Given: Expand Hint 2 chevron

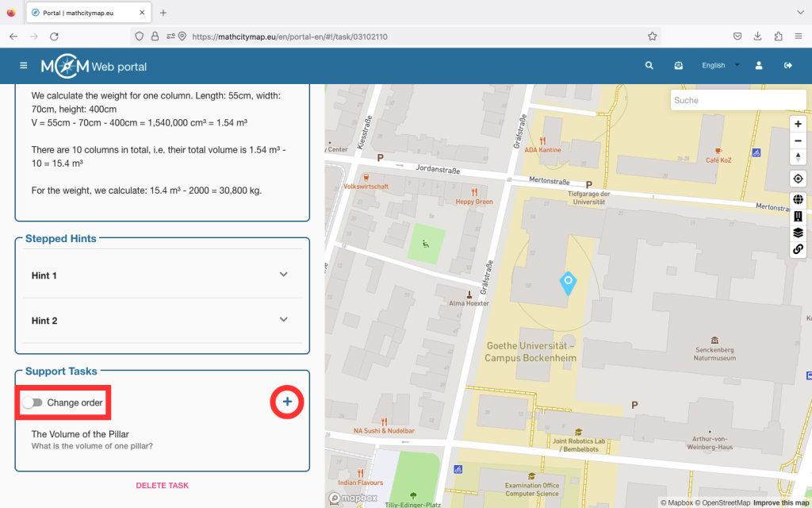Looking at the screenshot, I should [x=283, y=320].
